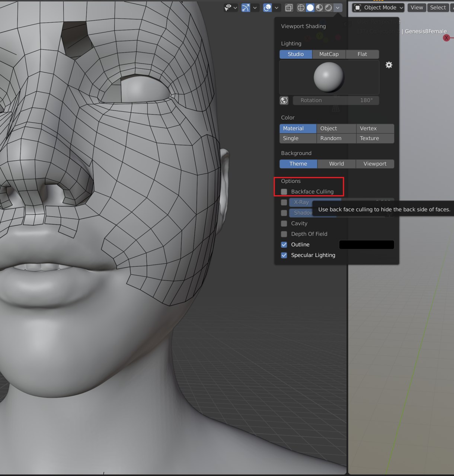454x476 pixels.
Task: Select Studio lighting tab
Action: pos(296,54)
